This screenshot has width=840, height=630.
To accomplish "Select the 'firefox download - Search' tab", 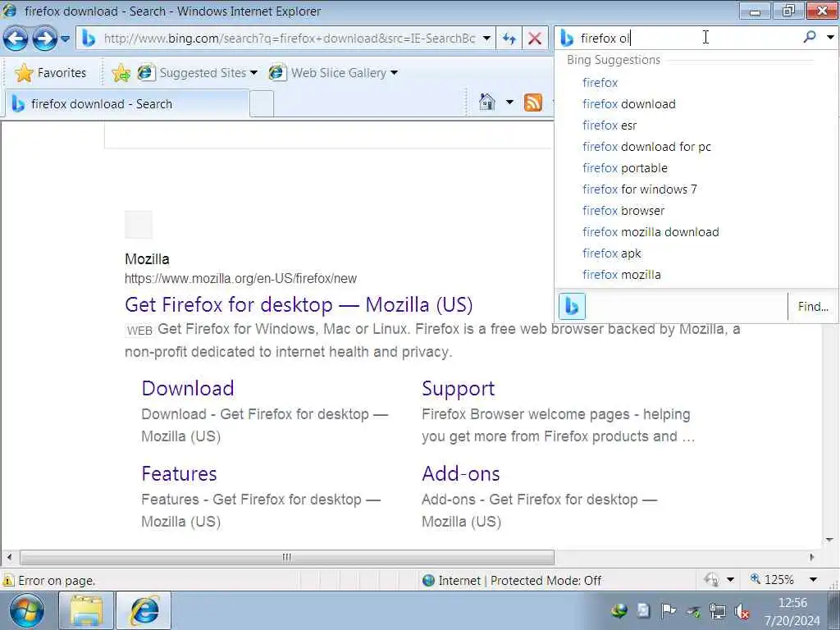I will [x=127, y=104].
